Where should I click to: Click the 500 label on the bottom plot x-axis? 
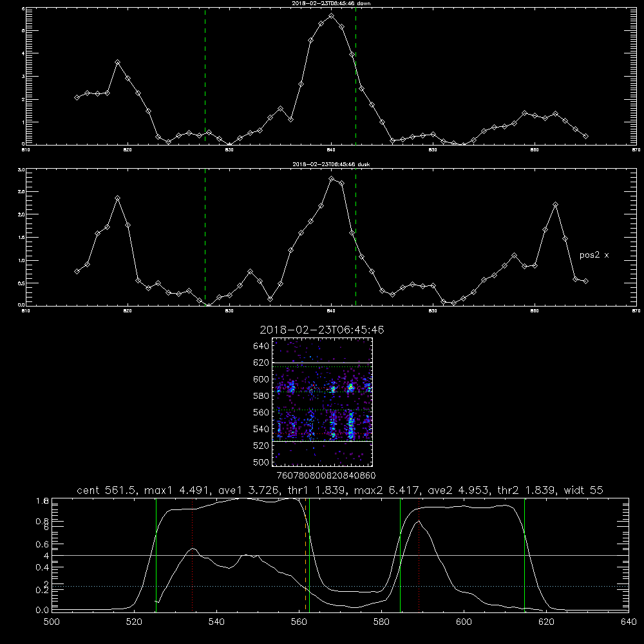point(52,622)
